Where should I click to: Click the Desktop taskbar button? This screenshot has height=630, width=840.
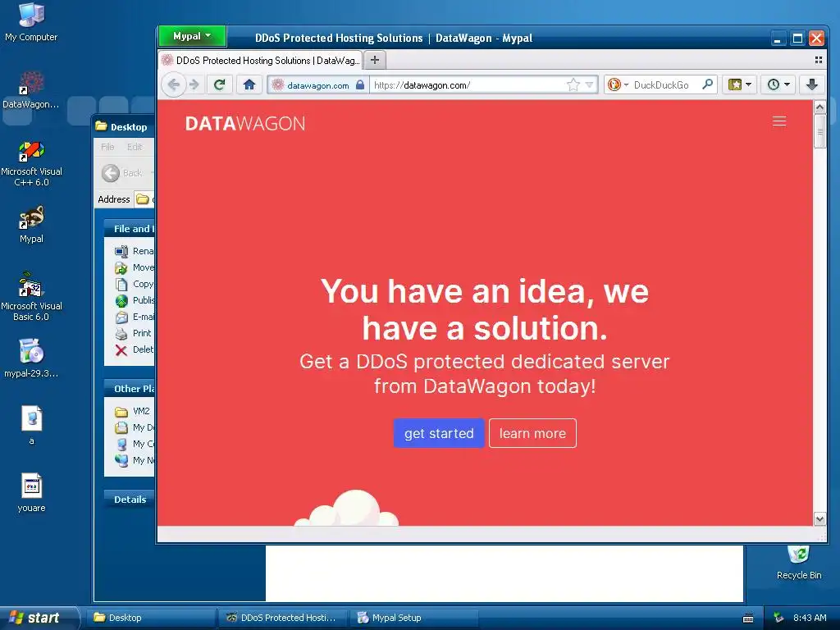tap(150, 618)
